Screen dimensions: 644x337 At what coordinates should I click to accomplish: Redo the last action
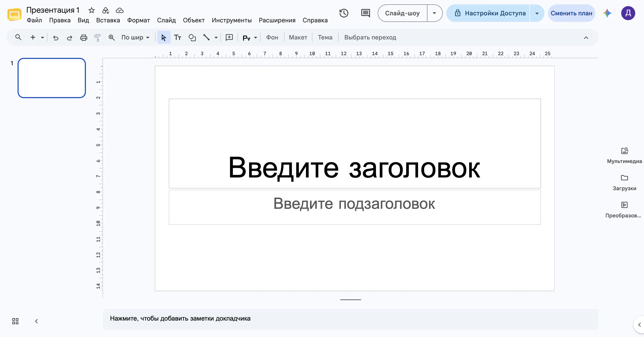coord(69,37)
